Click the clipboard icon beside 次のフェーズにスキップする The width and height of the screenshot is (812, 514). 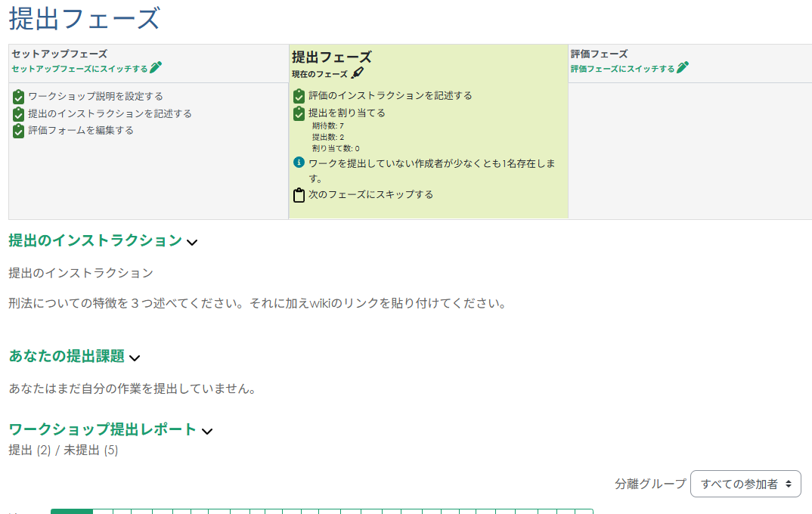[x=299, y=194]
